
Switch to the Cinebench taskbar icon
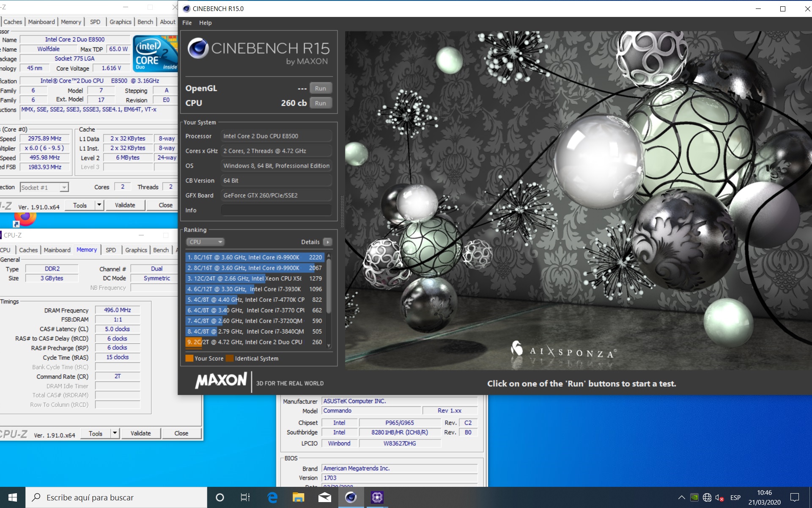click(351, 497)
